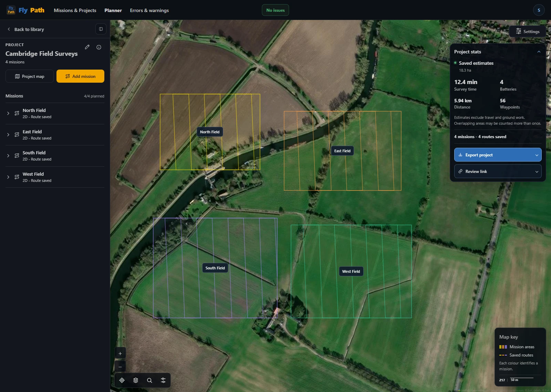Screen dimensions: 551x392
Task: Click the East Field route icon
Action: click(17, 135)
